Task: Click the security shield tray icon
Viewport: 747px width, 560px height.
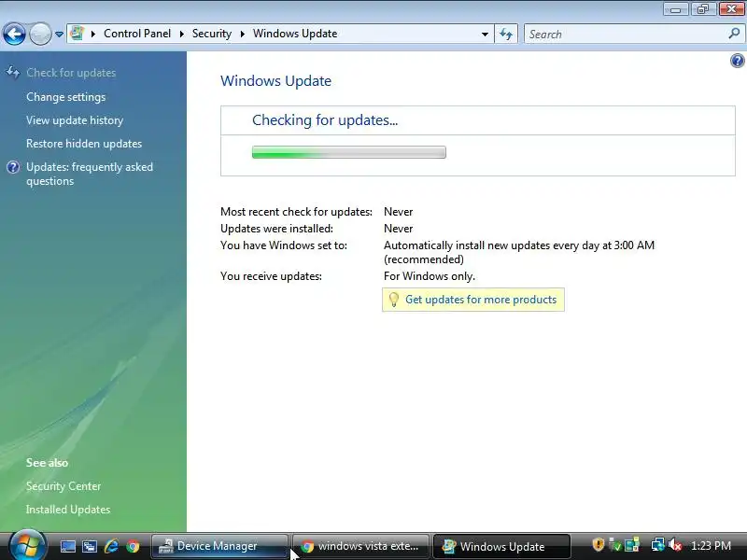Action: coord(598,545)
